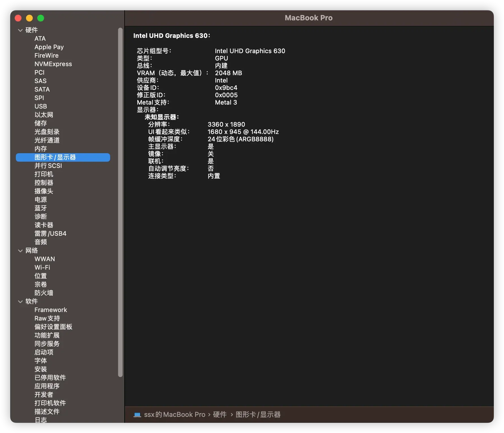Select 音频 audio entry
Viewport: 504px width, 433px height.
click(x=41, y=242)
